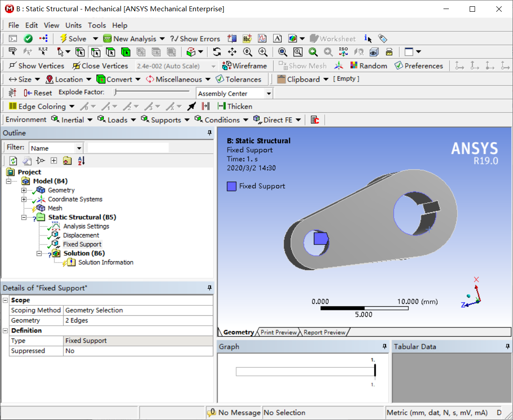This screenshot has width=513, height=420.
Task: Click the Solve button
Action: pyautogui.click(x=73, y=38)
